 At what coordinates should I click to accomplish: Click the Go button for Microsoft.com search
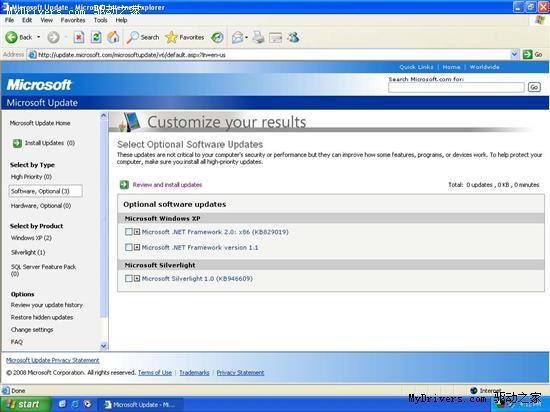(x=534, y=87)
